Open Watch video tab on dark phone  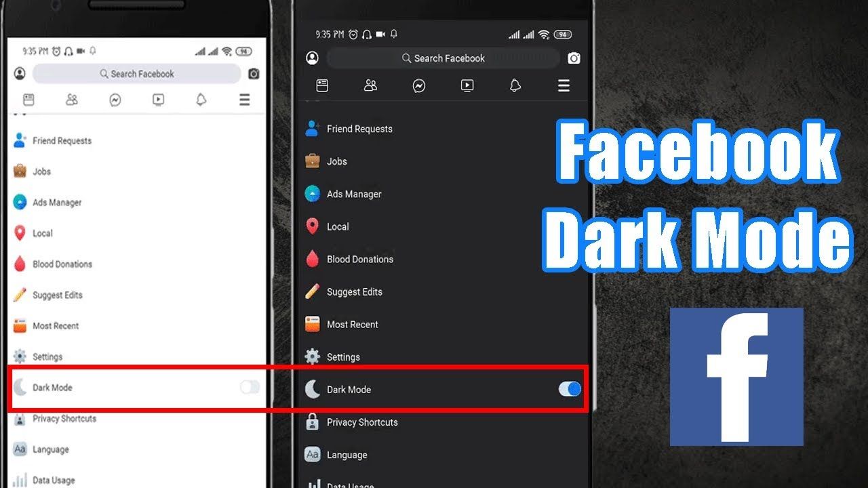click(x=467, y=85)
